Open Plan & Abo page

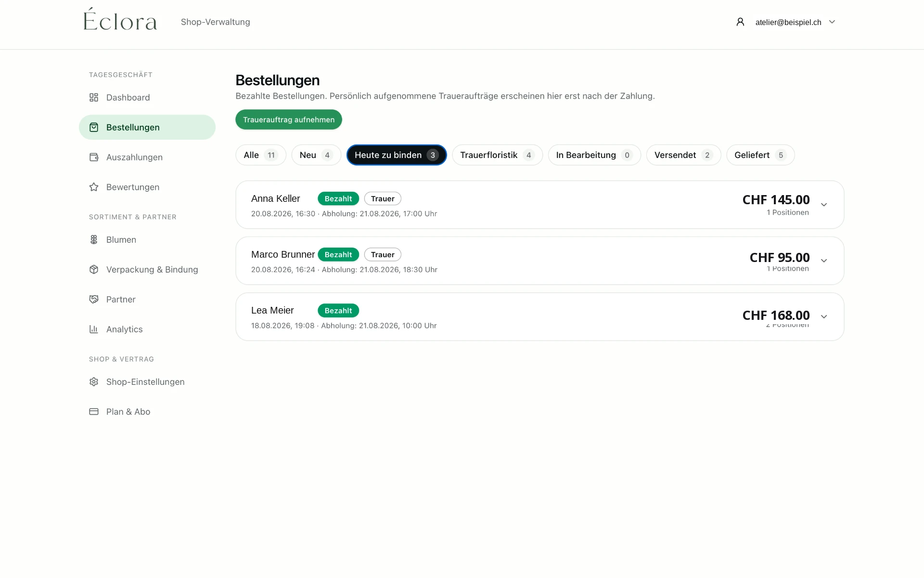pos(147,411)
